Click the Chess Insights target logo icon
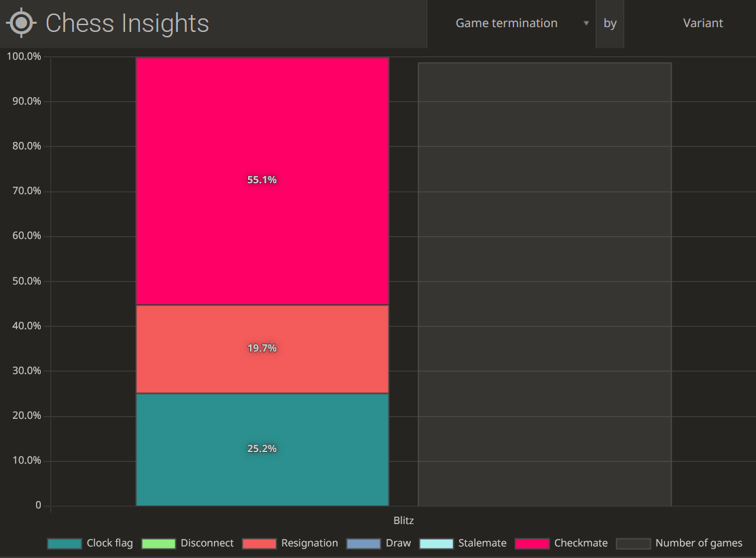The width and height of the screenshot is (756, 558). (21, 22)
